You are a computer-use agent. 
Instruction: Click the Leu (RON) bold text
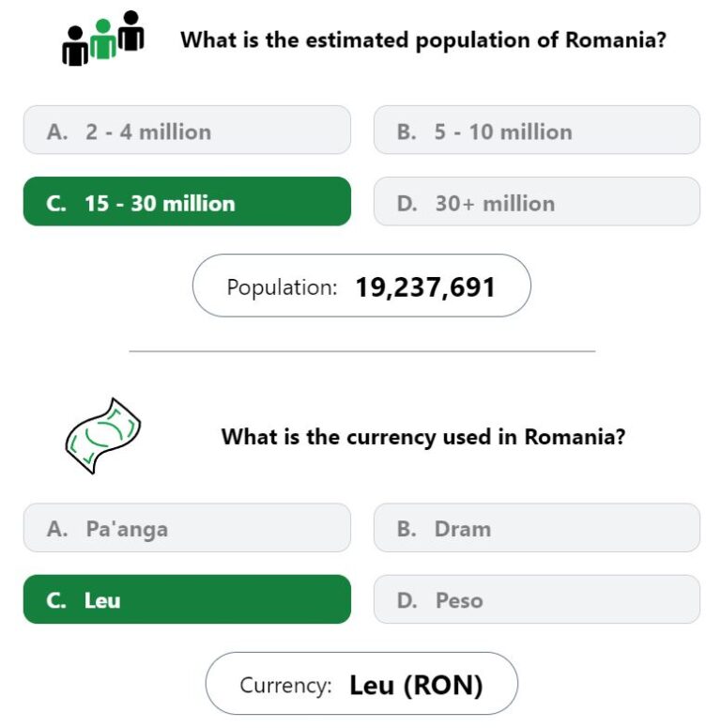(x=416, y=686)
